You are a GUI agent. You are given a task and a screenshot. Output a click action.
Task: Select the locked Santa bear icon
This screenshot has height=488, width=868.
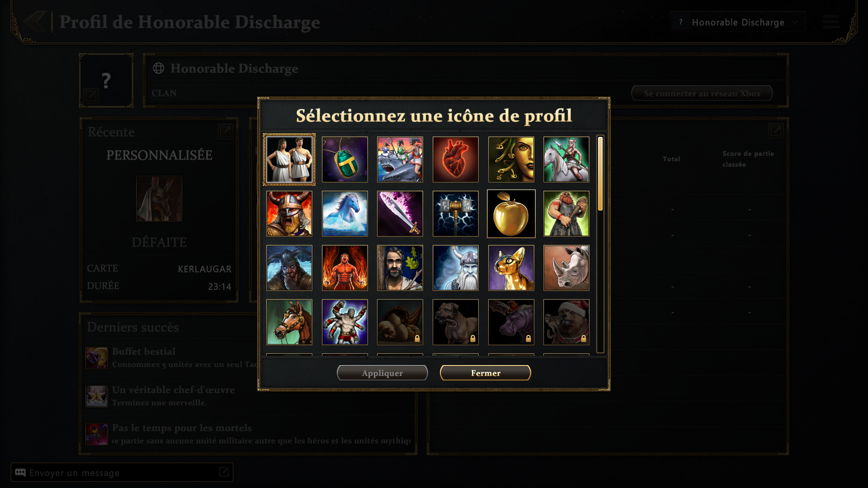566,322
